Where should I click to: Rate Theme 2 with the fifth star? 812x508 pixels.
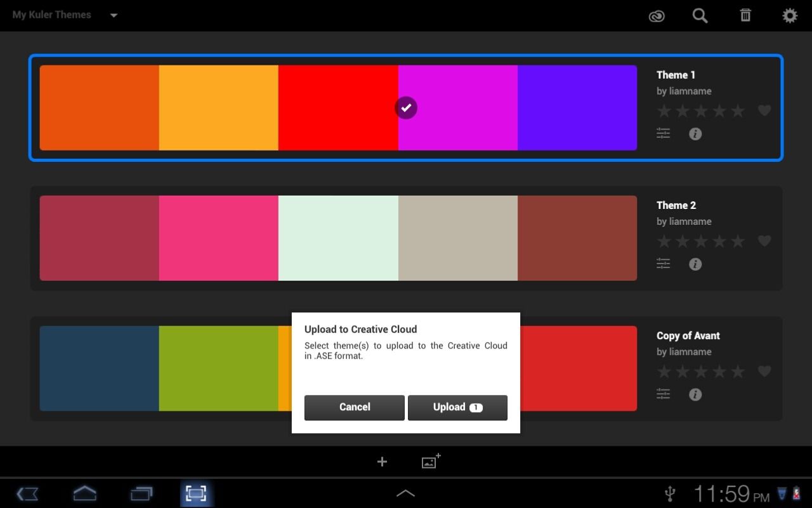(737, 241)
